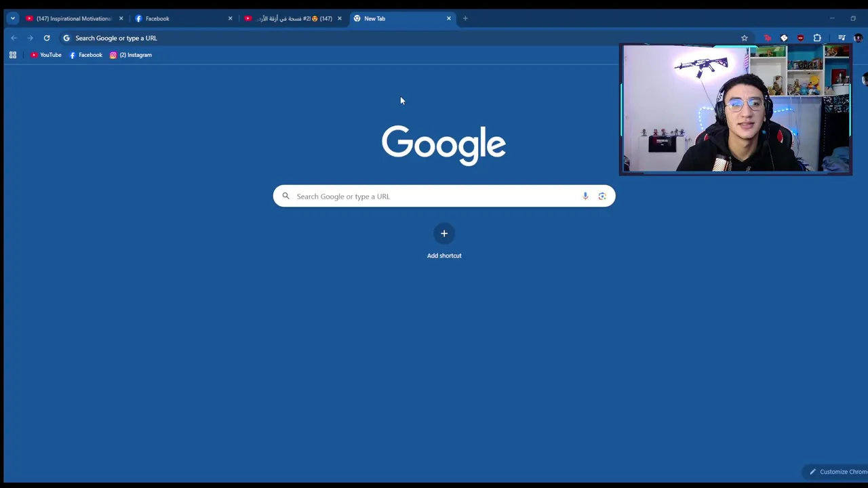Image resolution: width=868 pixels, height=488 pixels.
Task: Select the New Tab tab
Action: (x=403, y=18)
